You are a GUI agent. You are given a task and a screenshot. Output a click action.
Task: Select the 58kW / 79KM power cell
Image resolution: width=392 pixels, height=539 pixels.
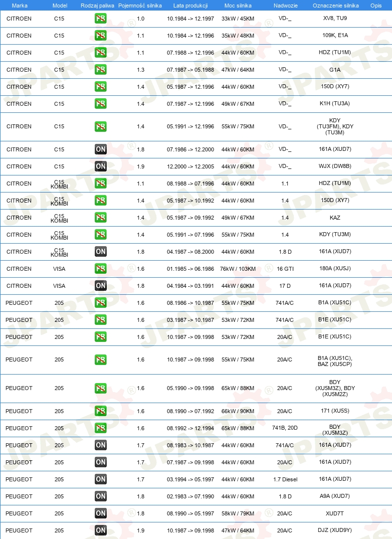click(x=238, y=513)
